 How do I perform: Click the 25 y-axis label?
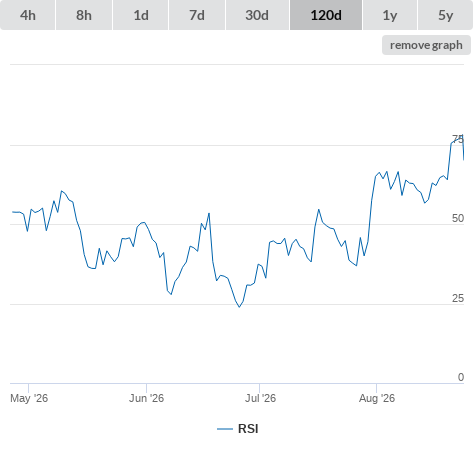tap(458, 298)
